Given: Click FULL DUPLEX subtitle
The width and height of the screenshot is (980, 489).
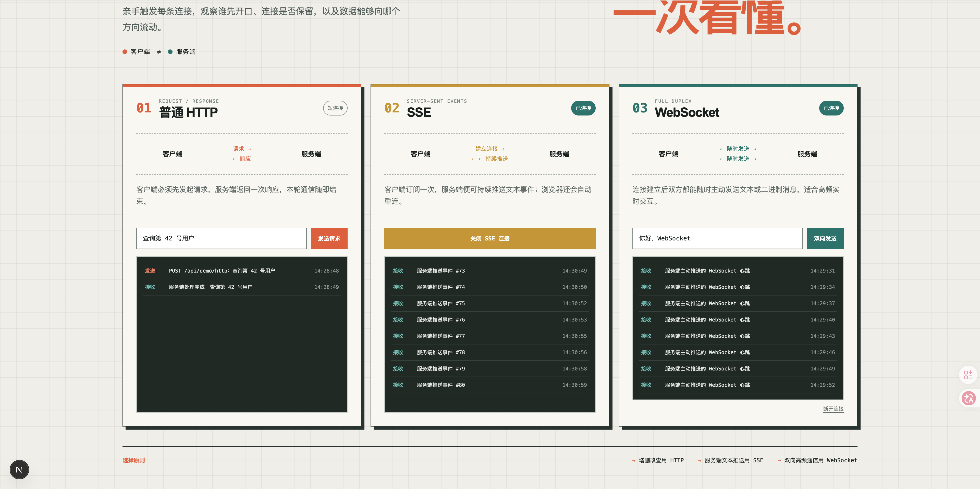Looking at the screenshot, I should (673, 101).
